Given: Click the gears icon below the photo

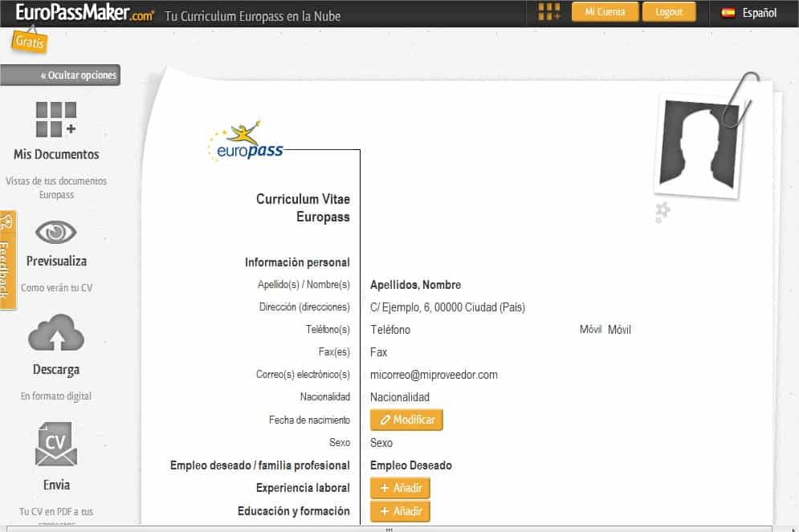Looking at the screenshot, I should (x=661, y=213).
